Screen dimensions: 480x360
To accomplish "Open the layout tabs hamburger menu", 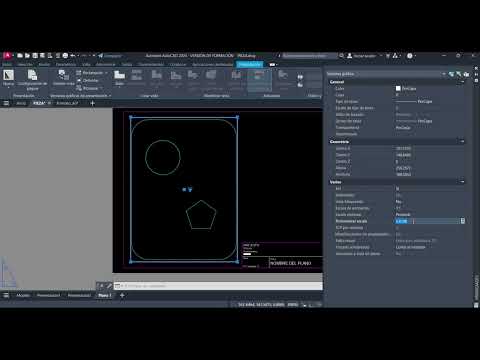I will (6, 295).
